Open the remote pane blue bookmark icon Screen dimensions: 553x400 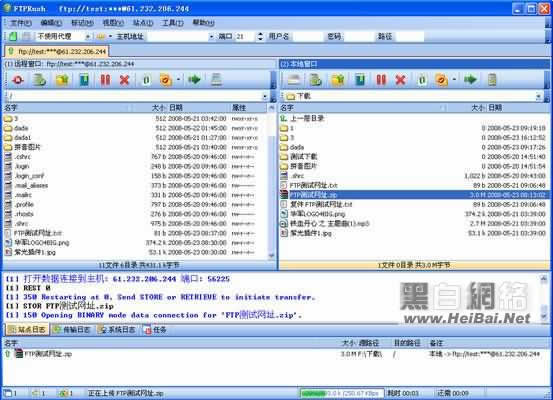point(84,80)
